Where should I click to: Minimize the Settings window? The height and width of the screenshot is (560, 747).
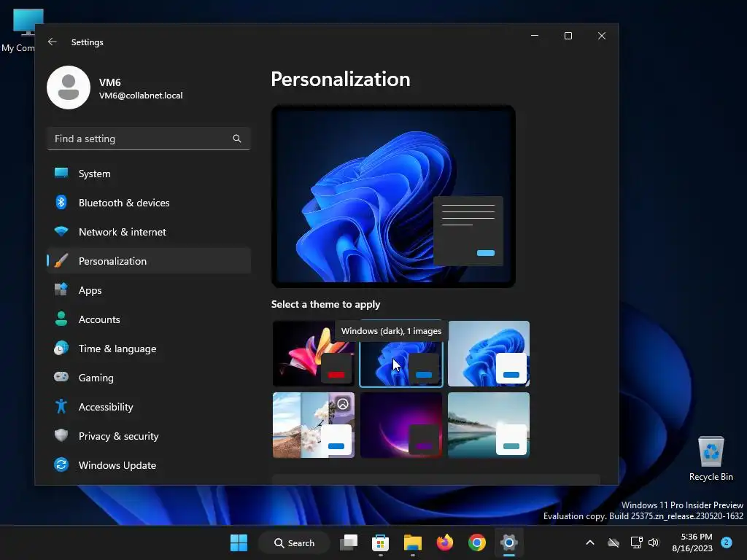point(535,36)
